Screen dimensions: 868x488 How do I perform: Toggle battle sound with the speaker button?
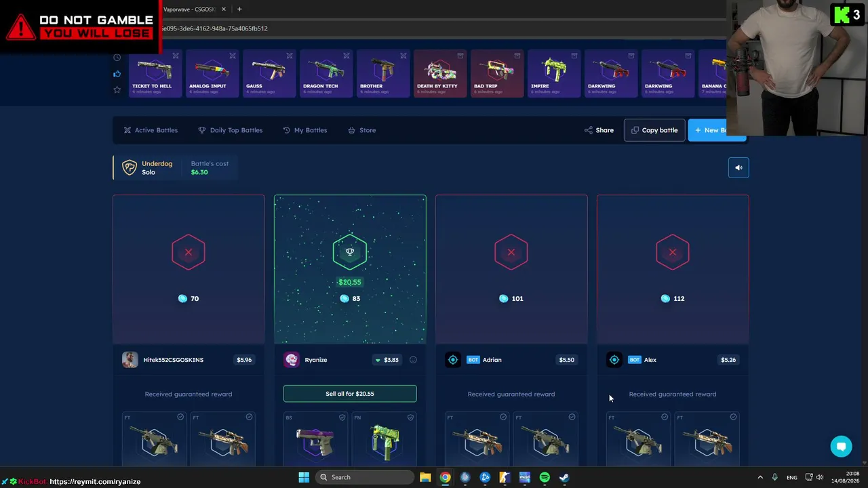pos(738,167)
